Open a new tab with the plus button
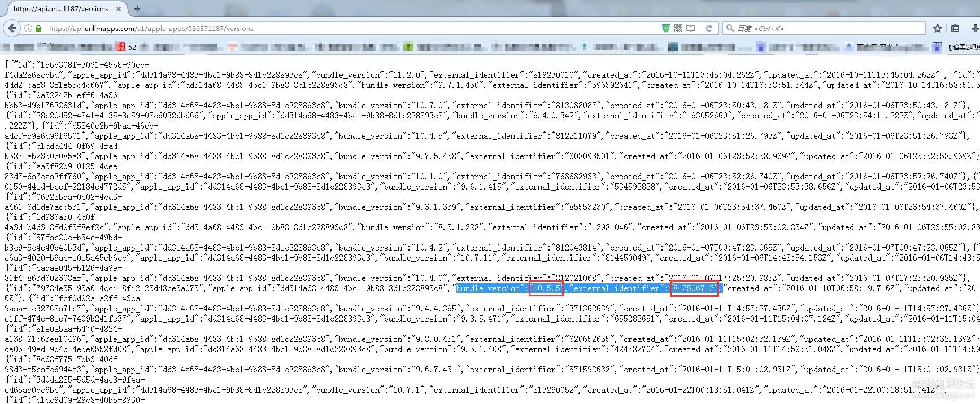Image resolution: width=980 pixels, height=404 pixels. (x=137, y=8)
